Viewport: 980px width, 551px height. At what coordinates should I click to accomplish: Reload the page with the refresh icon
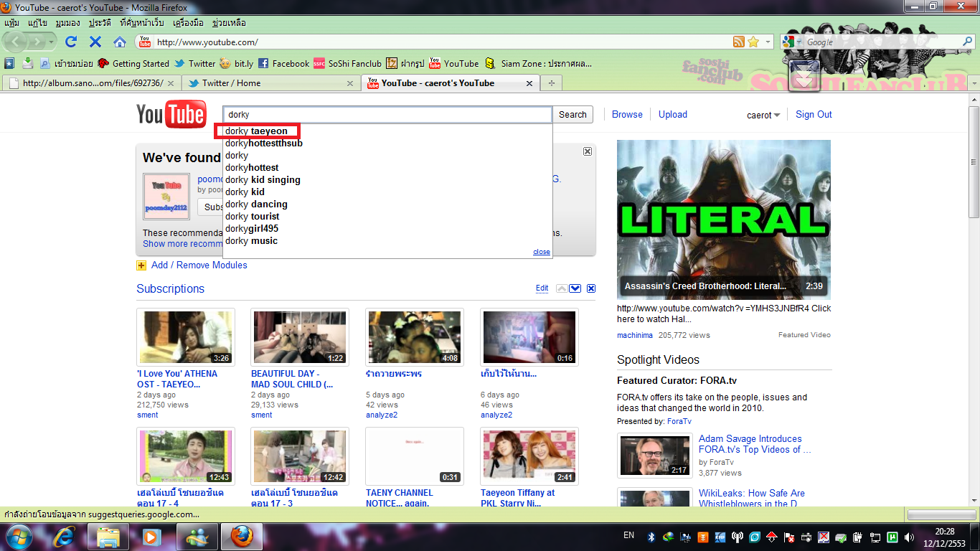tap(71, 42)
